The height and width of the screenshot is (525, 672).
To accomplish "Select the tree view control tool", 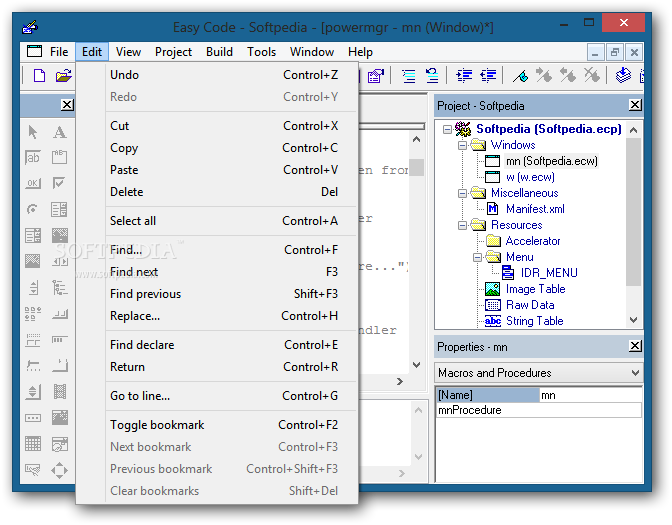I will pyautogui.click(x=60, y=288).
